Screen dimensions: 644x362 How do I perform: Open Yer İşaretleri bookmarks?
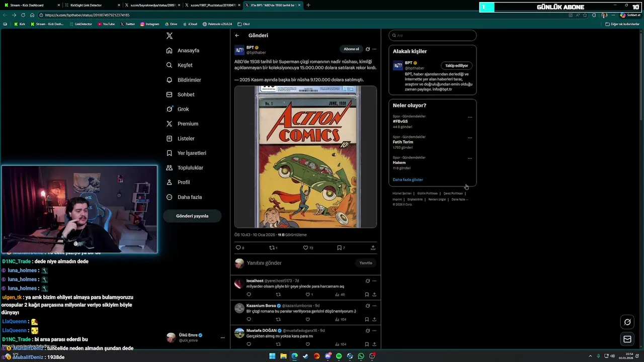(186, 153)
